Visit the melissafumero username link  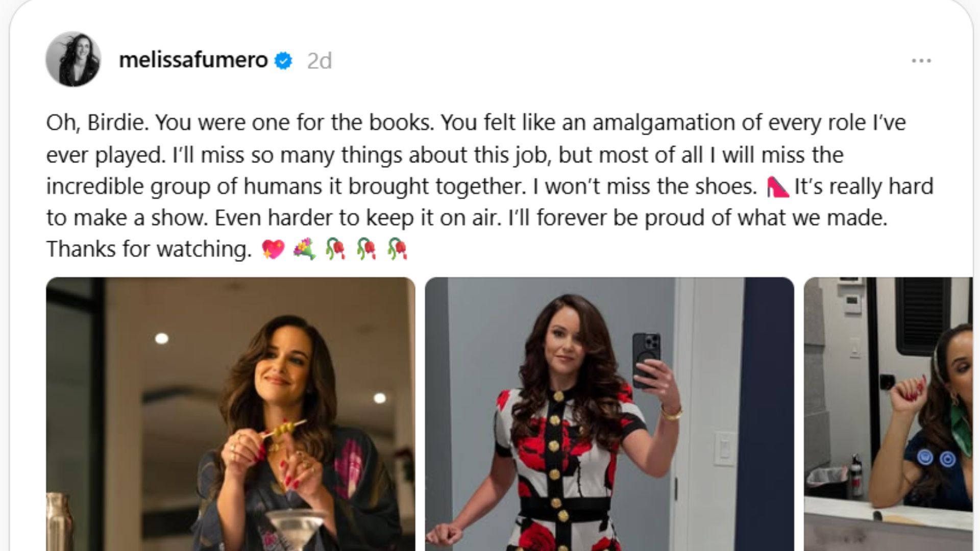tap(193, 60)
